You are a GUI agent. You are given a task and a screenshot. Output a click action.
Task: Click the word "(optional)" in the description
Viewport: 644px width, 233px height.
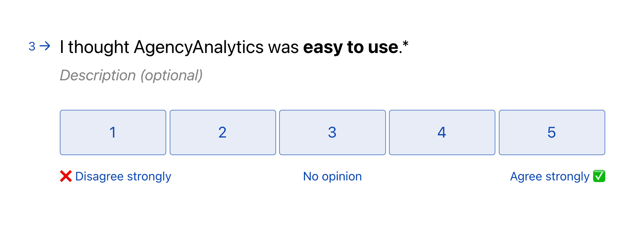pos(171,75)
